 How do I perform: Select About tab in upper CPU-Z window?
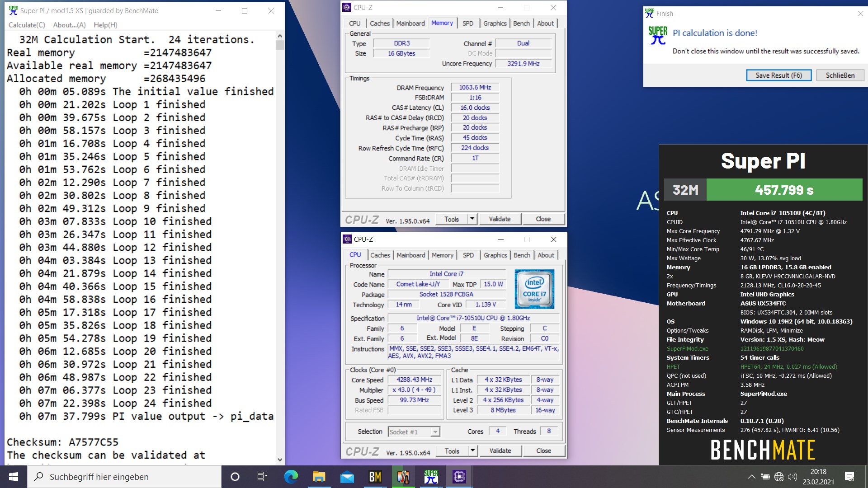point(546,23)
